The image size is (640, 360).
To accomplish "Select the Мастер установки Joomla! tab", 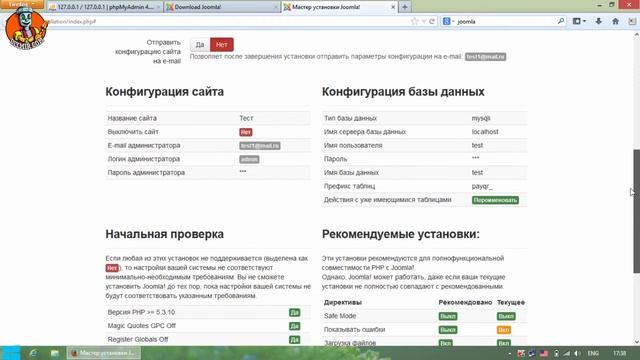I will tap(339, 7).
